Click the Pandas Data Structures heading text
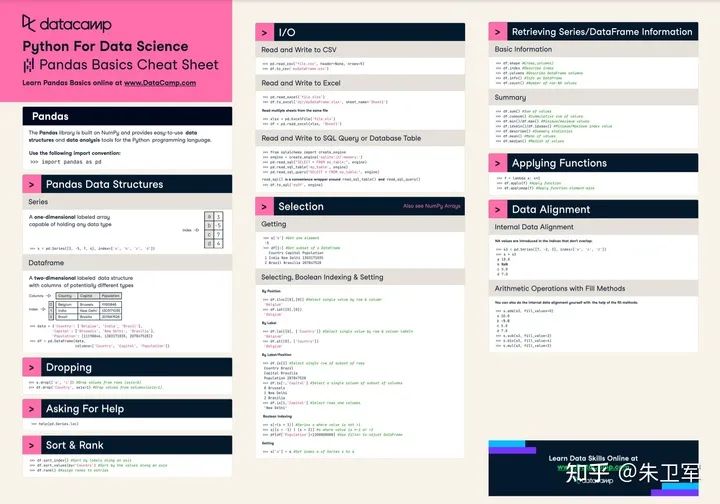The image size is (720, 504). click(104, 184)
